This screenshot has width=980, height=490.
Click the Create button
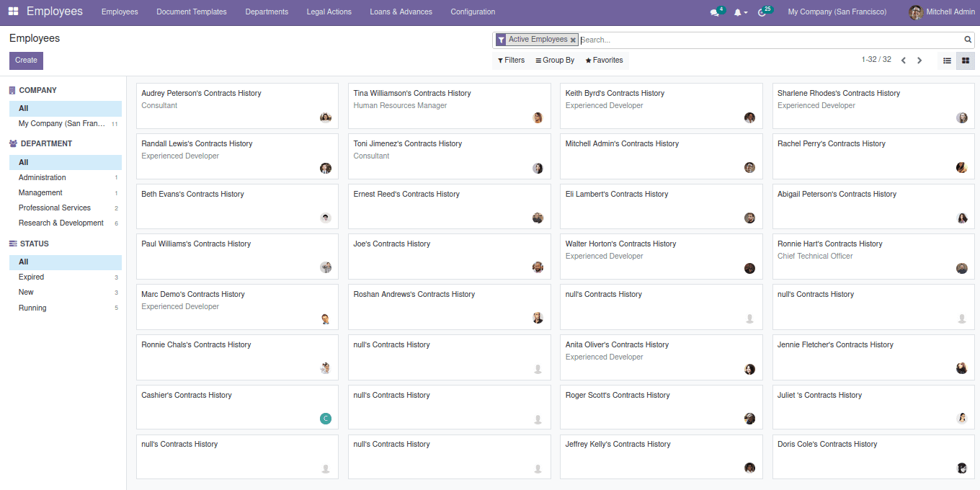pyautogui.click(x=26, y=61)
